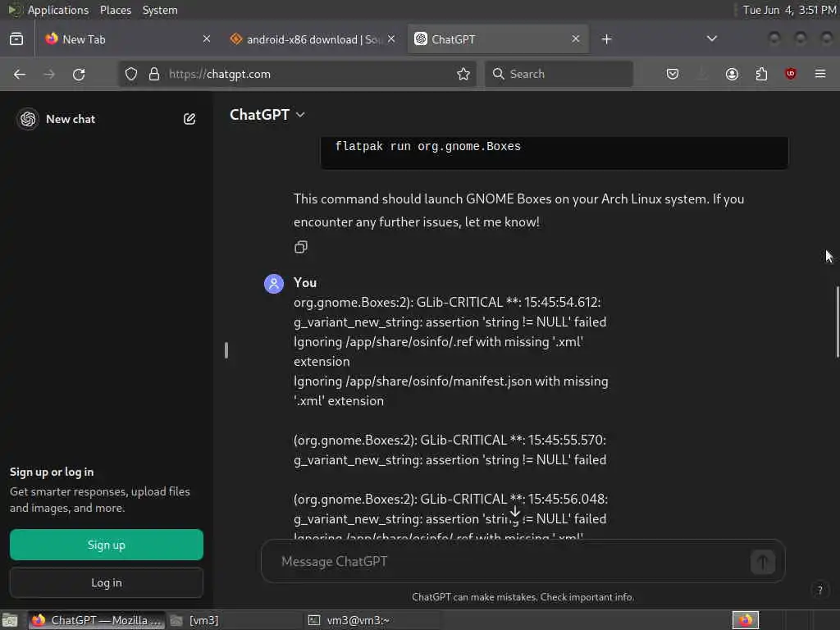The width and height of the screenshot is (840, 630).
Task: Open Extensions puzzle icon
Action: 761,74
